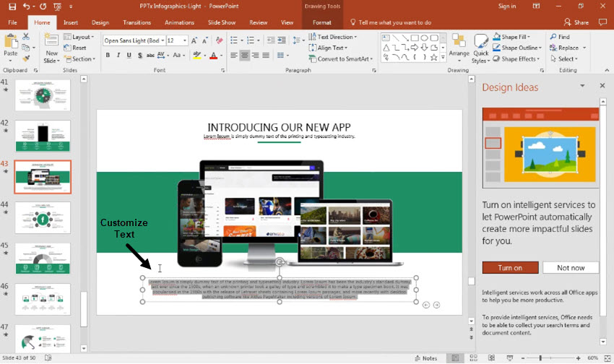Image resolution: width=614 pixels, height=364 pixels.
Task: Toggle text shadow
Action: click(140, 55)
